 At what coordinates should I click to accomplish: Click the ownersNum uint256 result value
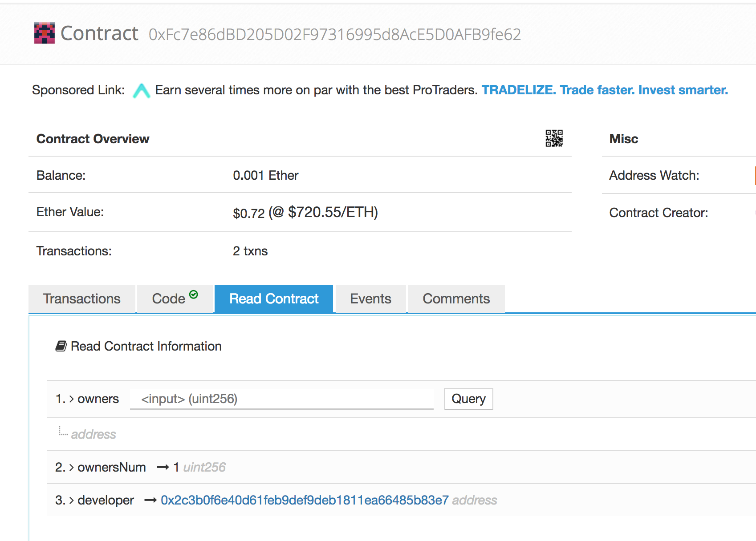176,467
